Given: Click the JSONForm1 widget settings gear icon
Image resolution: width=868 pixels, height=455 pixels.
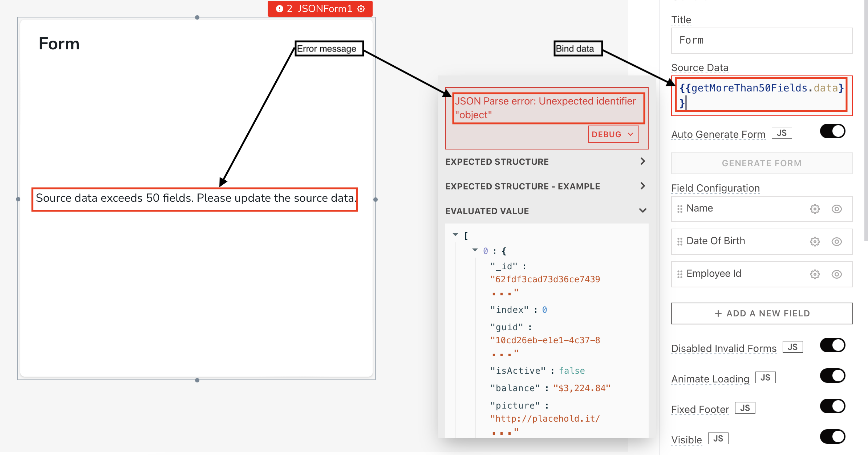Looking at the screenshot, I should [x=361, y=9].
